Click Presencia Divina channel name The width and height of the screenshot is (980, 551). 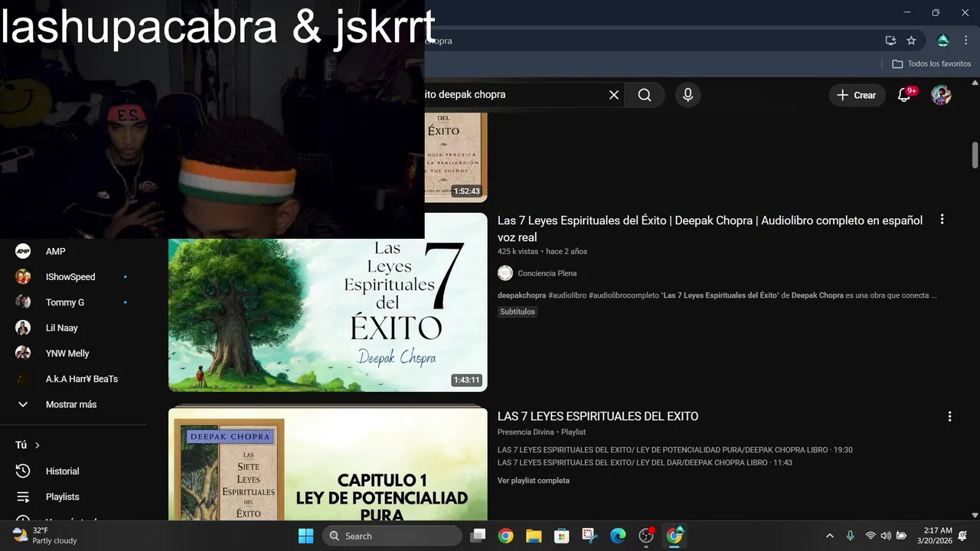525,432
